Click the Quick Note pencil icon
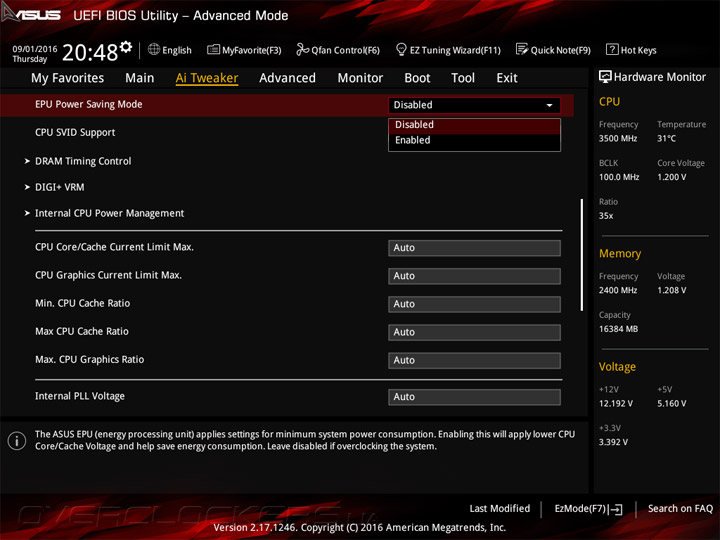The image size is (720, 540). click(522, 49)
